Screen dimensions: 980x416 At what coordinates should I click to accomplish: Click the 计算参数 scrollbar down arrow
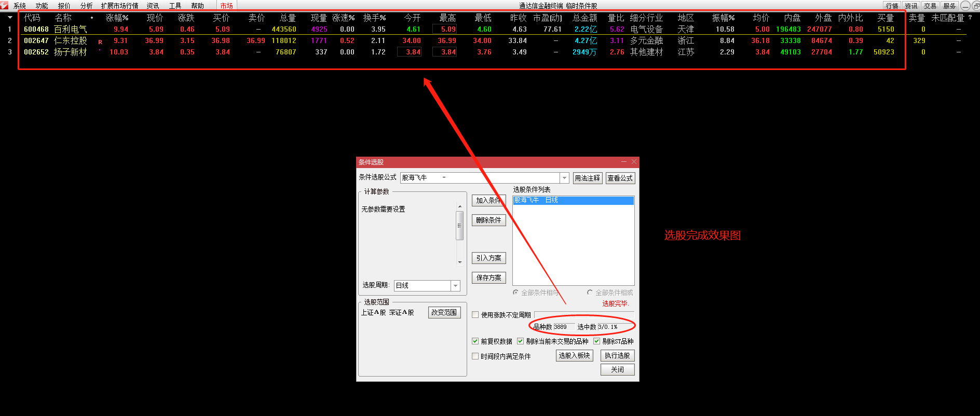(460, 262)
